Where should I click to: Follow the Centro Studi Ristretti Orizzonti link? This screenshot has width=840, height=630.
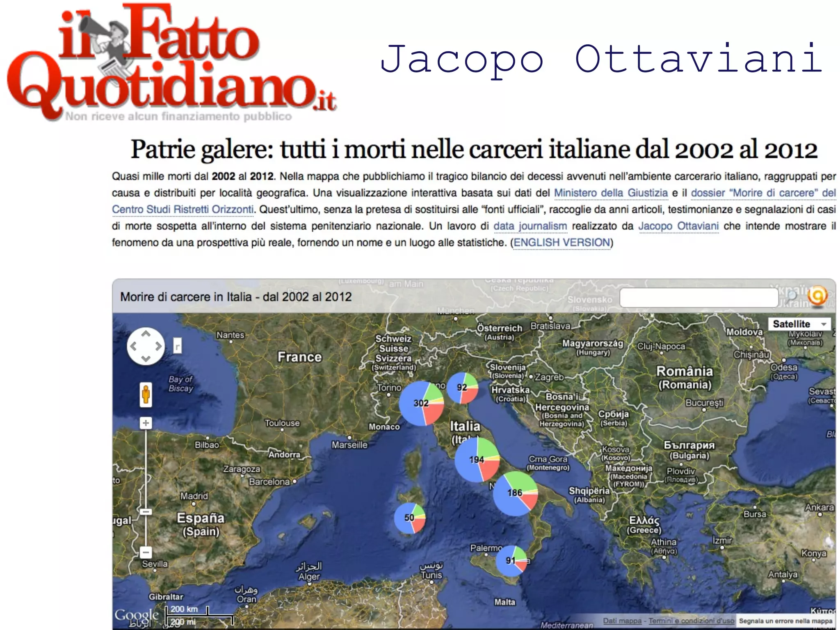(x=183, y=209)
